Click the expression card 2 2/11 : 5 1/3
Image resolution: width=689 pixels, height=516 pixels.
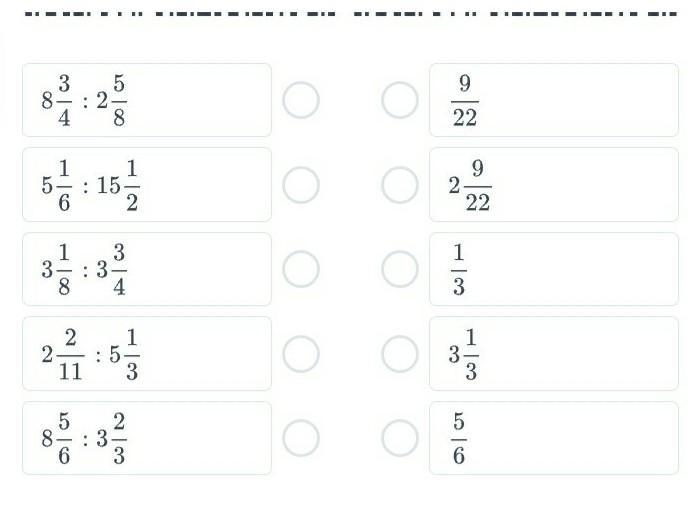tap(147, 353)
